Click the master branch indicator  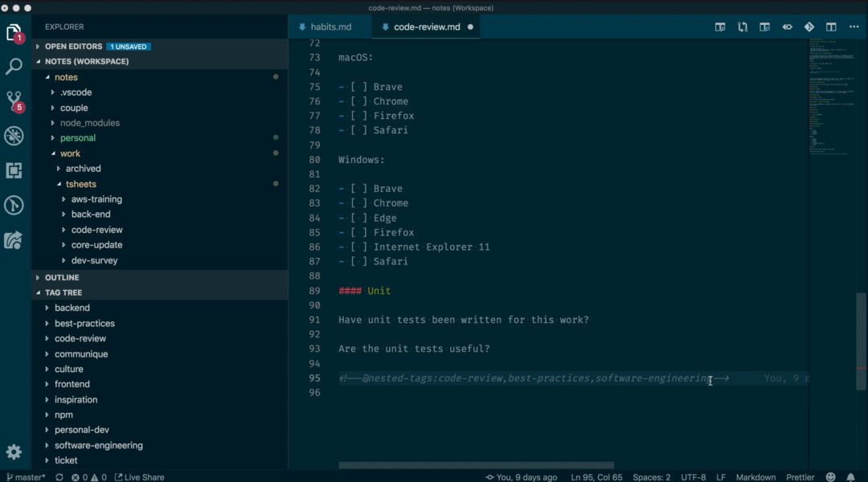(27, 476)
